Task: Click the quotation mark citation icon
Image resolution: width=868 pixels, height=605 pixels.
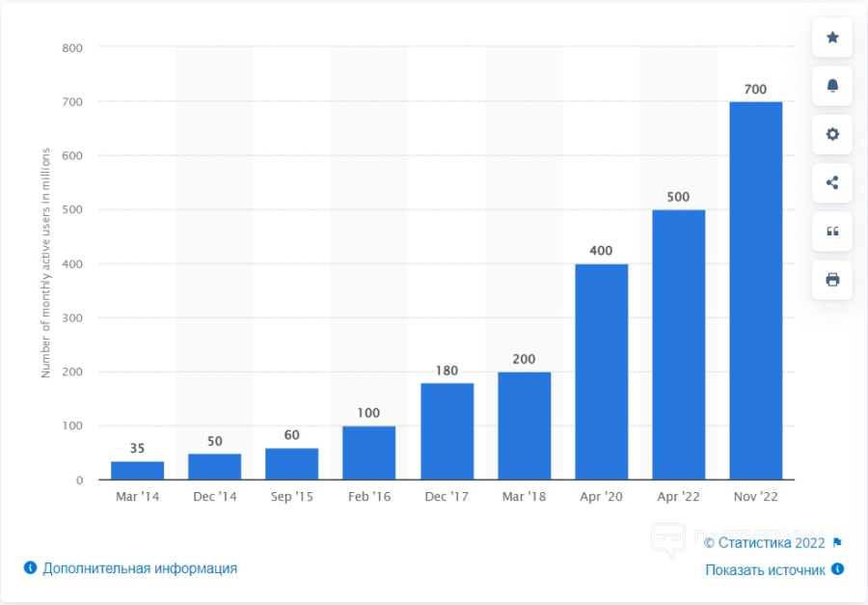Action: tap(832, 231)
